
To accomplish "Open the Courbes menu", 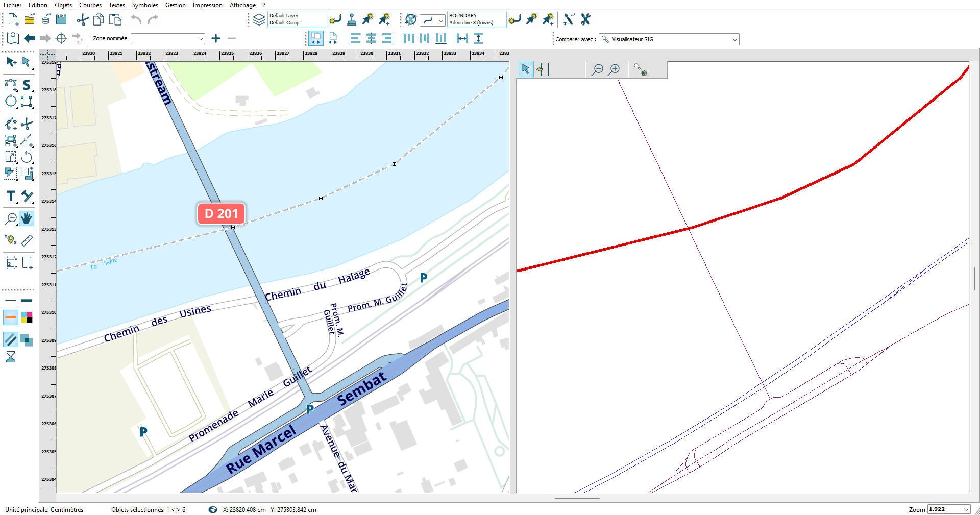I will [90, 5].
